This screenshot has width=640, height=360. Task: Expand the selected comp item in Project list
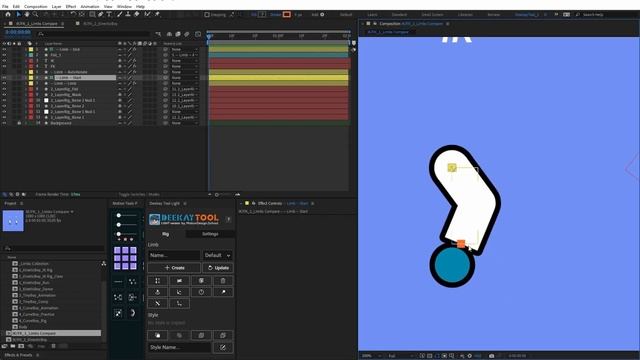tap(8, 333)
